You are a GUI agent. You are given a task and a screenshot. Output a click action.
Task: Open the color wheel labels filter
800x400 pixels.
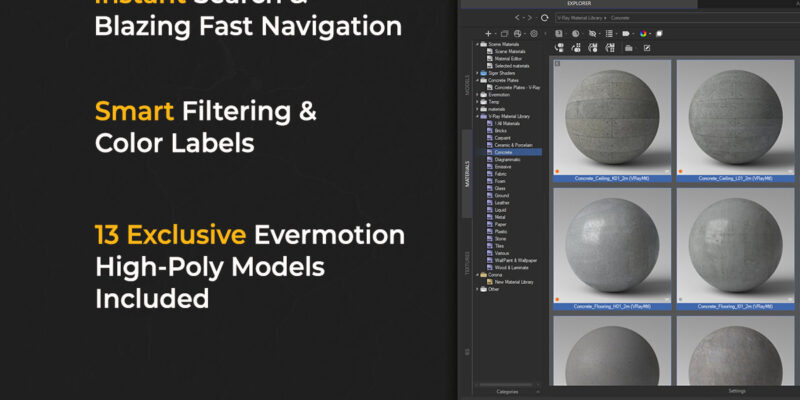coord(643,34)
